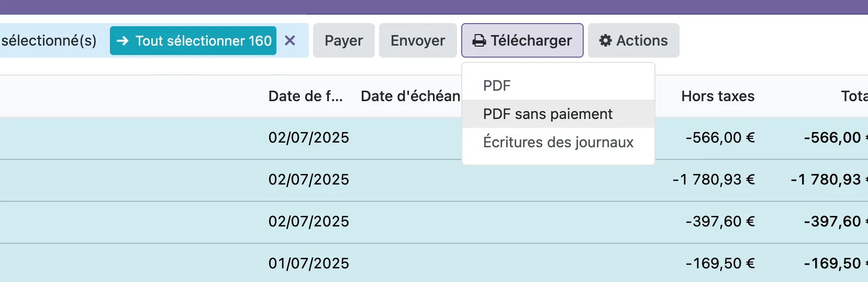Sort by Date de f... column

pyautogui.click(x=306, y=96)
